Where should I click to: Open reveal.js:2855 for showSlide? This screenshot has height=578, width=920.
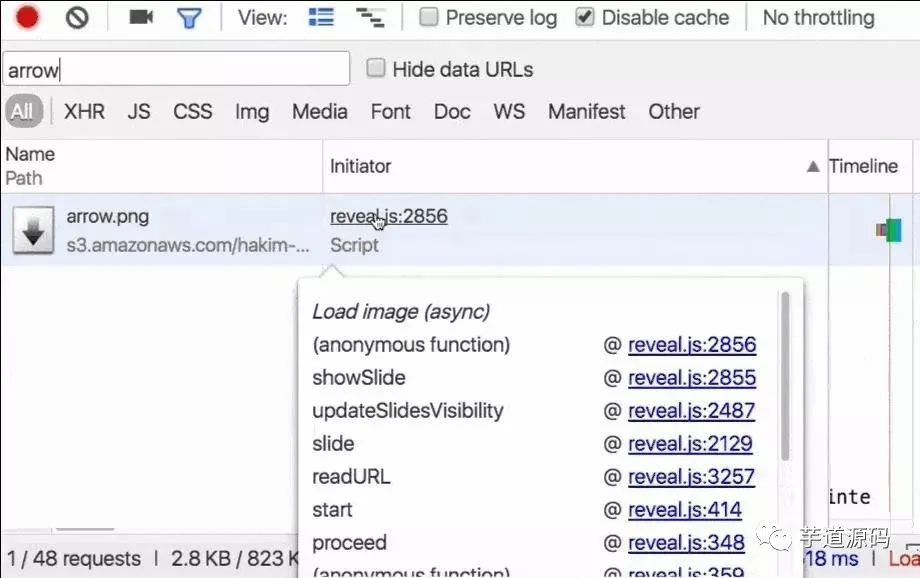[x=692, y=377]
